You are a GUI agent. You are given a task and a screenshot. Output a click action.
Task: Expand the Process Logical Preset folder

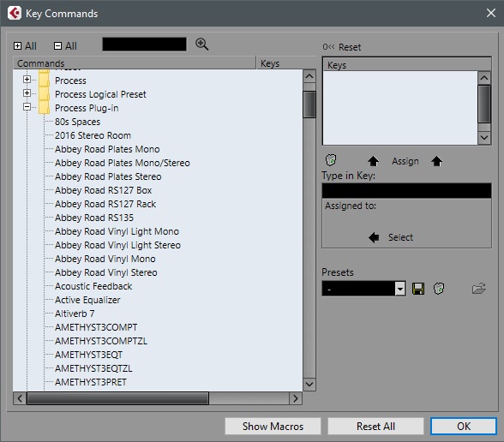click(27, 93)
